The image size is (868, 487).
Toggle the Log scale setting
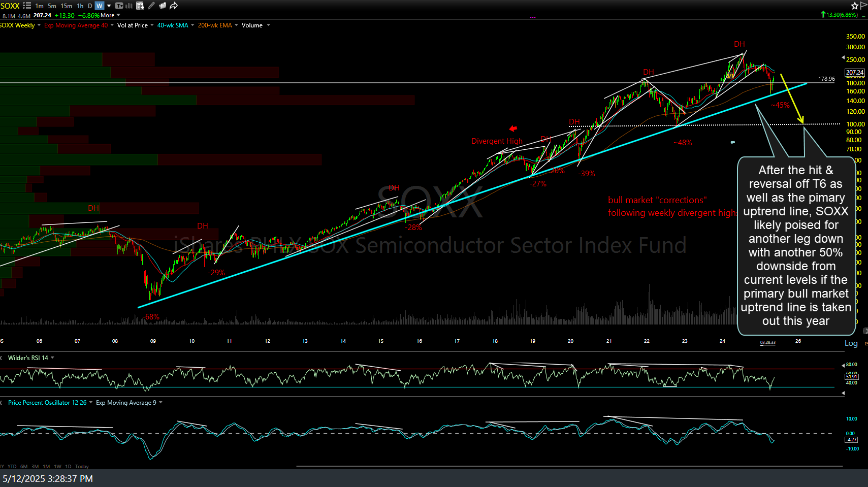click(851, 343)
